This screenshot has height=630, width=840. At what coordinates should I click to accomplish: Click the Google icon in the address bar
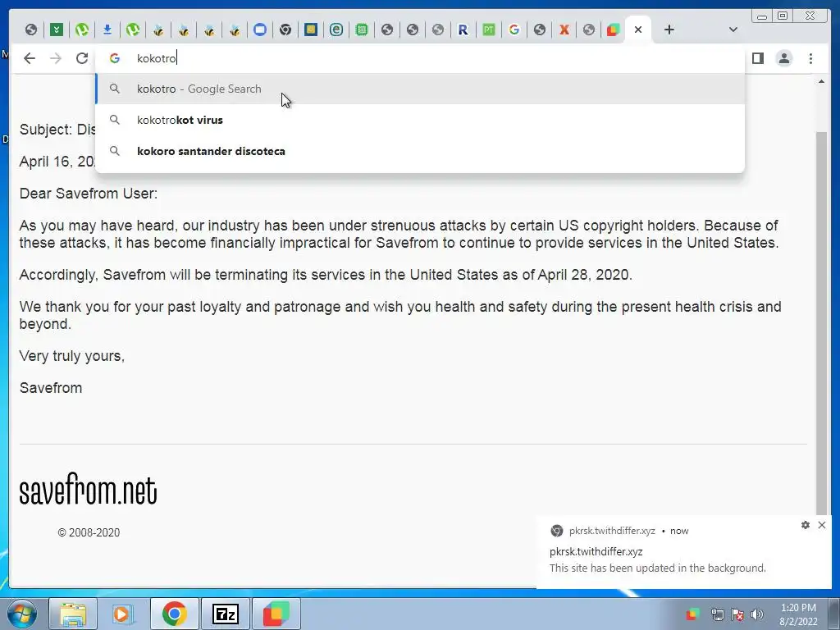[115, 58]
